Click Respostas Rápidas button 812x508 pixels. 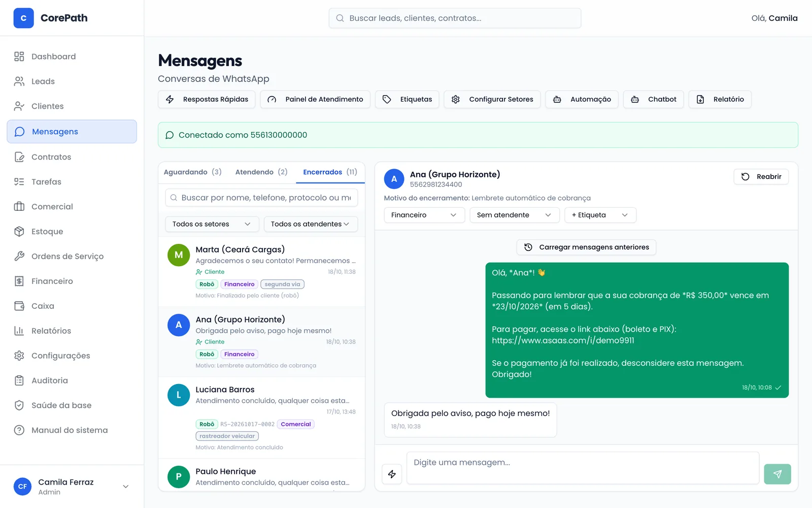click(207, 100)
